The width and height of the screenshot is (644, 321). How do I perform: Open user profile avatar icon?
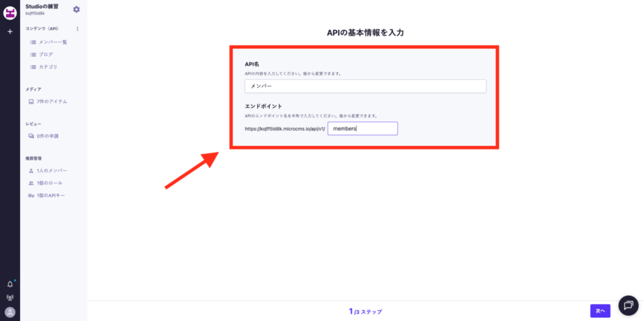(10, 312)
